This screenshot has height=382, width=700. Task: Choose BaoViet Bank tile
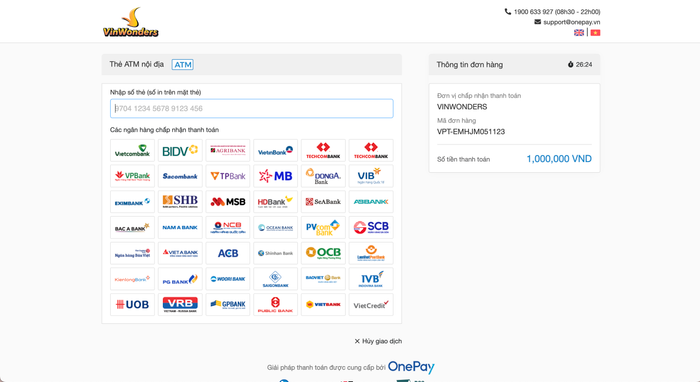(x=323, y=279)
